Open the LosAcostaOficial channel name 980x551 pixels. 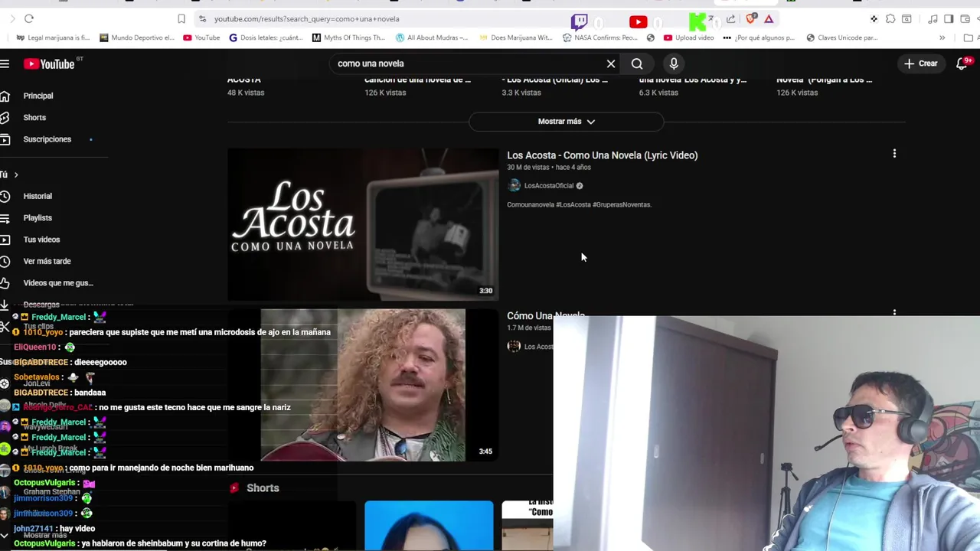pyautogui.click(x=548, y=185)
